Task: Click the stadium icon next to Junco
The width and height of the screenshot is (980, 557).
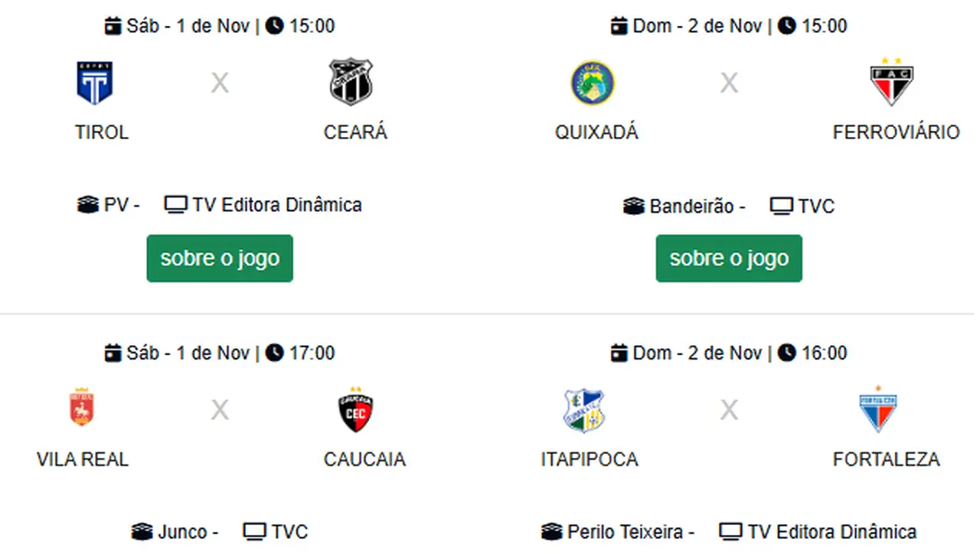Action: [x=142, y=532]
